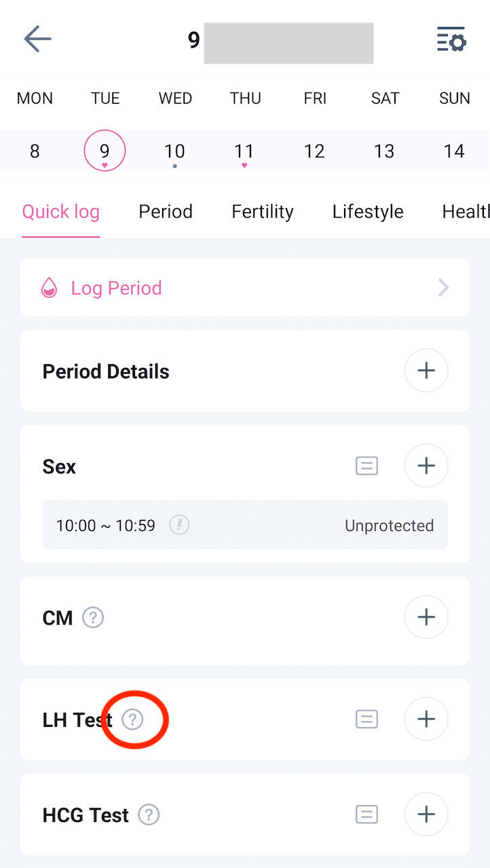Screen dimensions: 490x868
Task: Add an LH Test result
Action: tap(426, 719)
